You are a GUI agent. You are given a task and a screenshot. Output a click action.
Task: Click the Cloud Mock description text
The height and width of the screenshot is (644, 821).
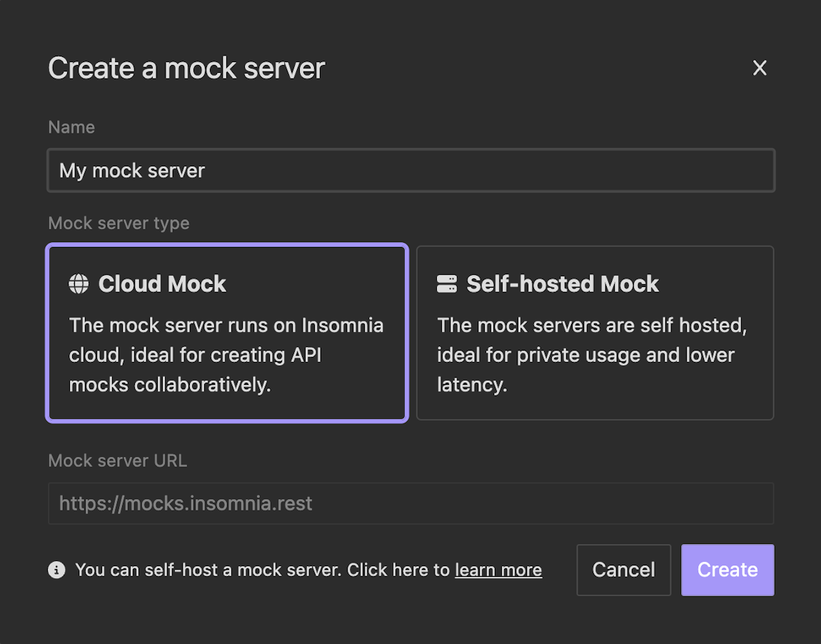226,355
